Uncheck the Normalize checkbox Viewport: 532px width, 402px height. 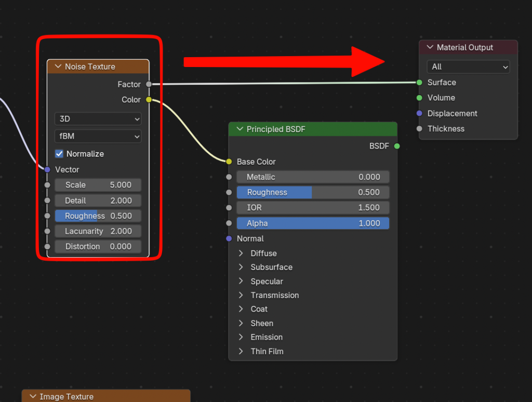[59, 154]
